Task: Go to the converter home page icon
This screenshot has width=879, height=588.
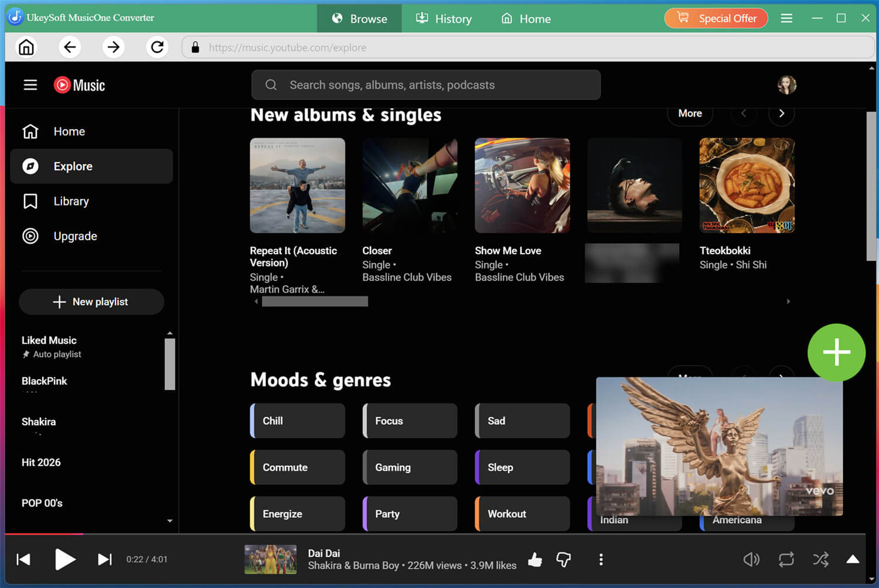Action: (x=26, y=47)
